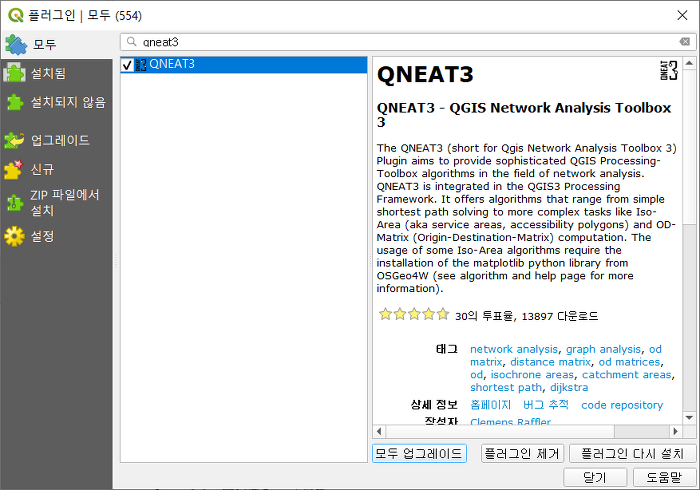
Task: Open the catchment areas tag link
Action: pos(627,374)
